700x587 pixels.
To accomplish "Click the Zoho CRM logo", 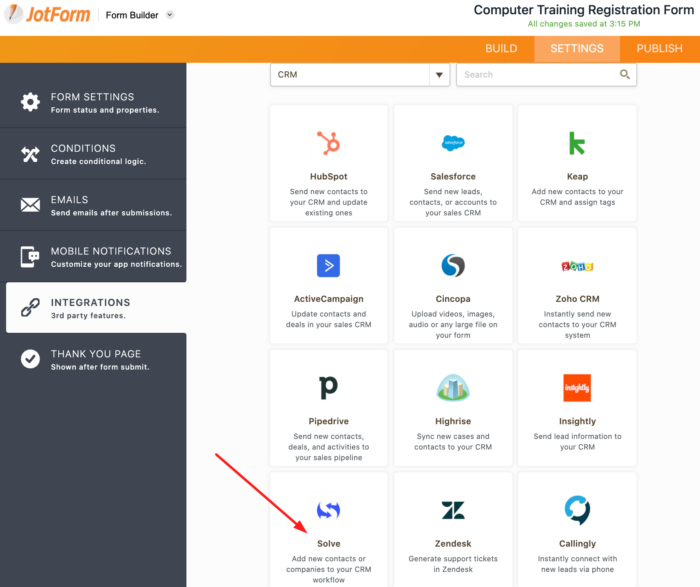I will 577,266.
